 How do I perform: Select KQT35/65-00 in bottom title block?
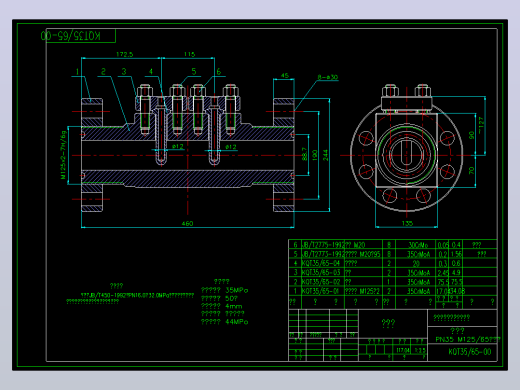[x=470, y=352]
